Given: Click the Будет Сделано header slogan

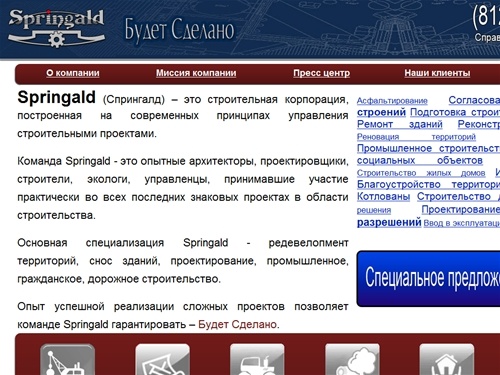Looking at the screenshot, I should [x=180, y=31].
